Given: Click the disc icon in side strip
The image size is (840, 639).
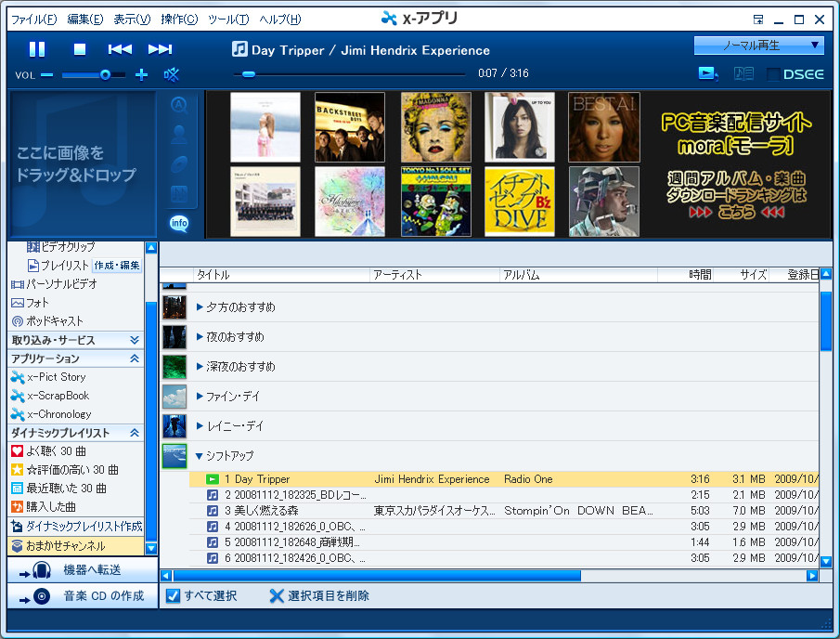Looking at the screenshot, I should point(179,164).
